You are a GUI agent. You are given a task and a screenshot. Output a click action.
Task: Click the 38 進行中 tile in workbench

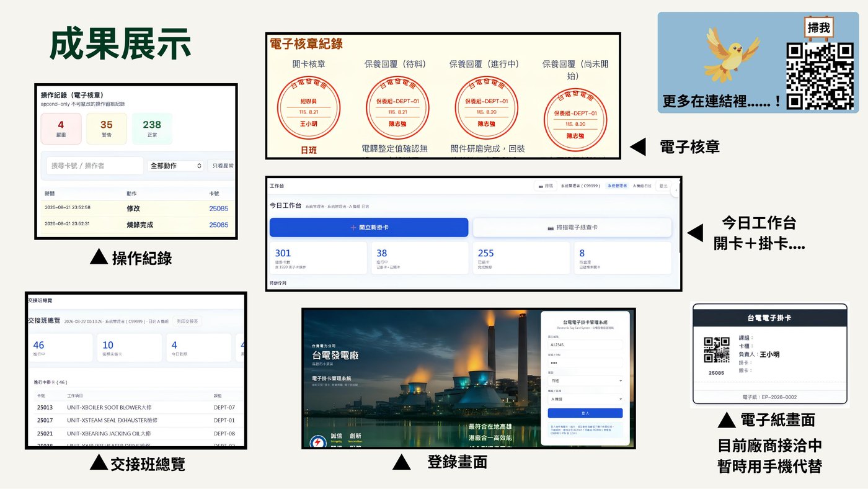420,258
